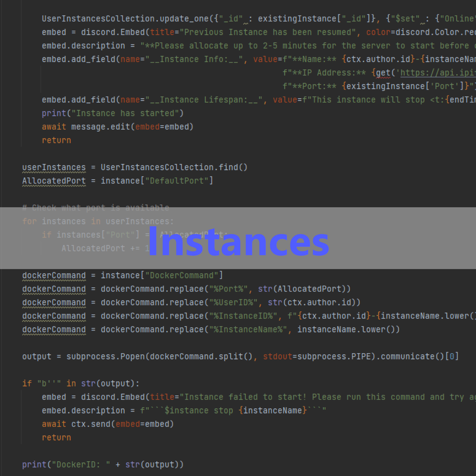Click the if "b''" in str(output) condition
This screenshot has width=476, height=476.
[x=81, y=384]
